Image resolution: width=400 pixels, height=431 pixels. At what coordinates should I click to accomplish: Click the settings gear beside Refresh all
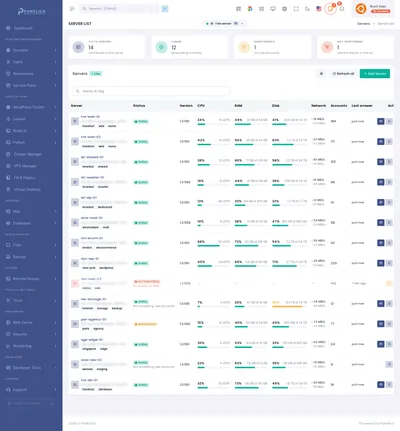point(321,74)
